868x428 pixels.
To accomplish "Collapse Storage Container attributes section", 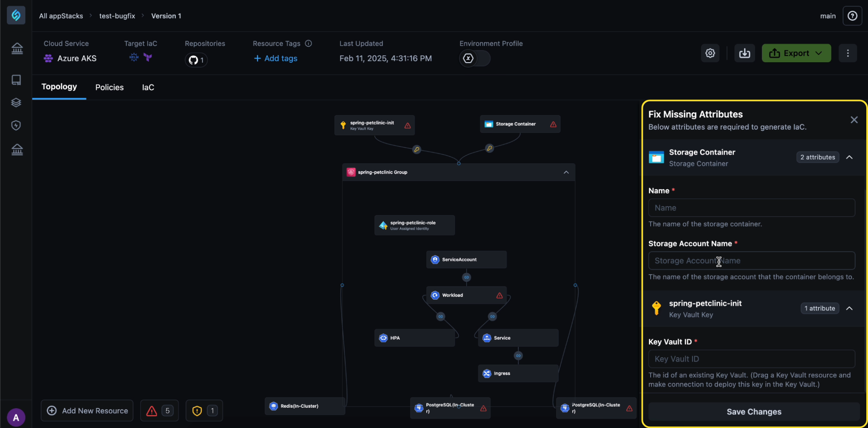I will (x=849, y=157).
